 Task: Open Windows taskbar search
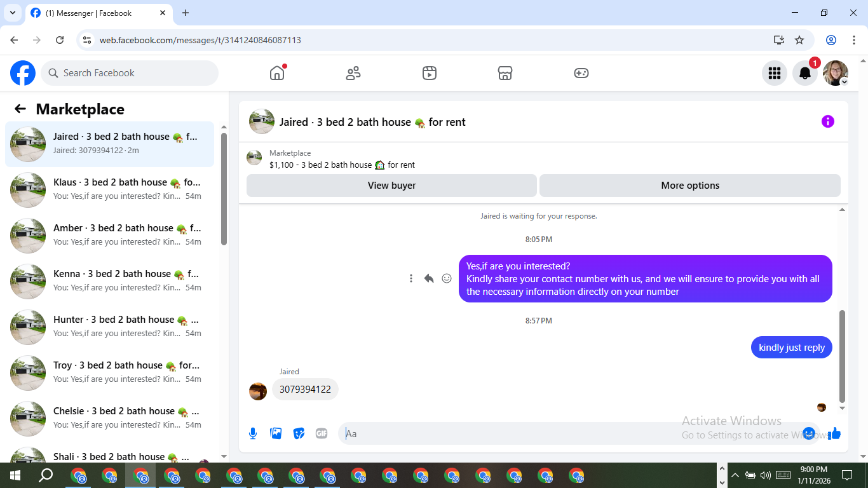point(46,475)
